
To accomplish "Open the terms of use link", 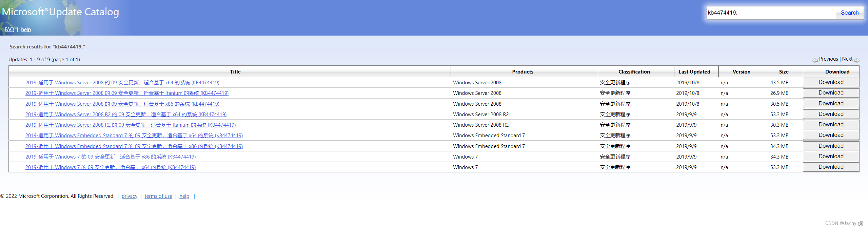I will pyautogui.click(x=158, y=196).
